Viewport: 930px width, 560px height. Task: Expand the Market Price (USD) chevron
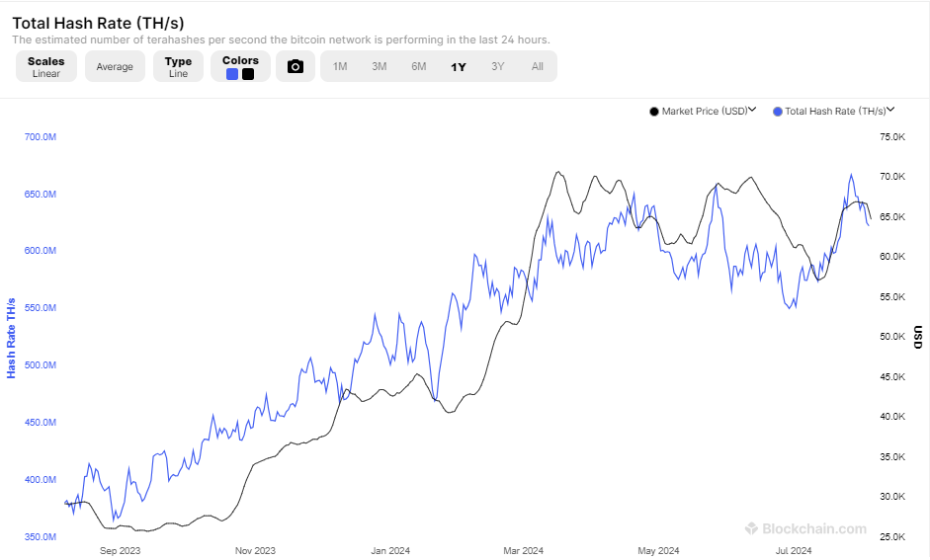753,111
